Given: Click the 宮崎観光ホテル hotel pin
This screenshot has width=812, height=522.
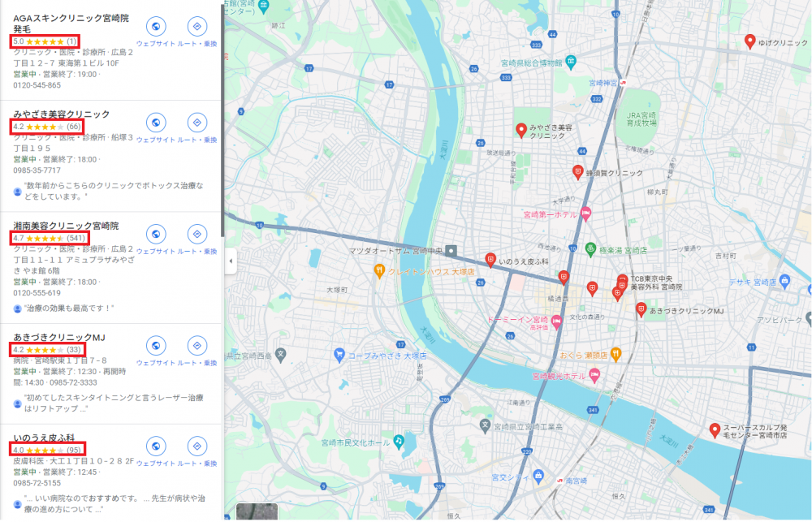Looking at the screenshot, I should [594, 375].
